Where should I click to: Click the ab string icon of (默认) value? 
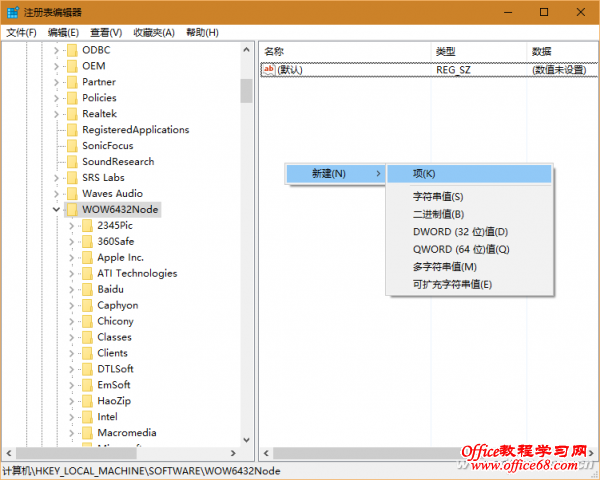tap(269, 70)
